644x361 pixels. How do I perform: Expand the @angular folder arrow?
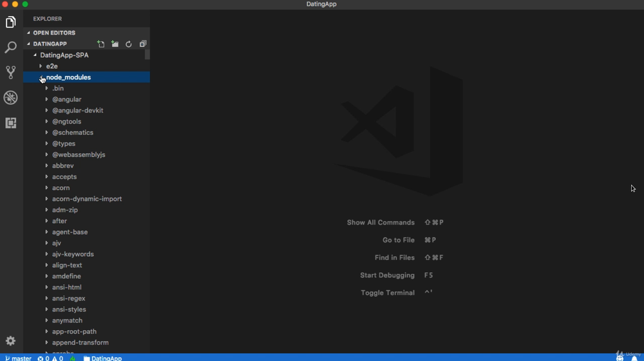[x=46, y=99]
